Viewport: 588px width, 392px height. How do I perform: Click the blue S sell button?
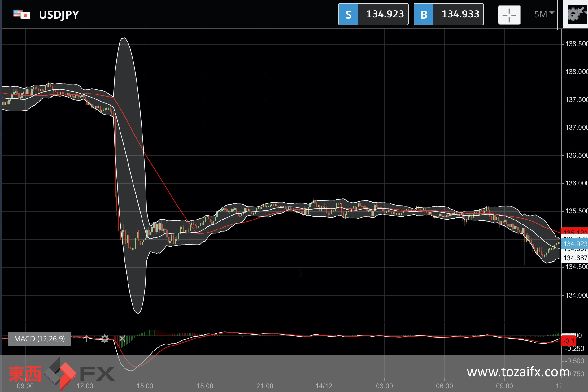(x=348, y=14)
